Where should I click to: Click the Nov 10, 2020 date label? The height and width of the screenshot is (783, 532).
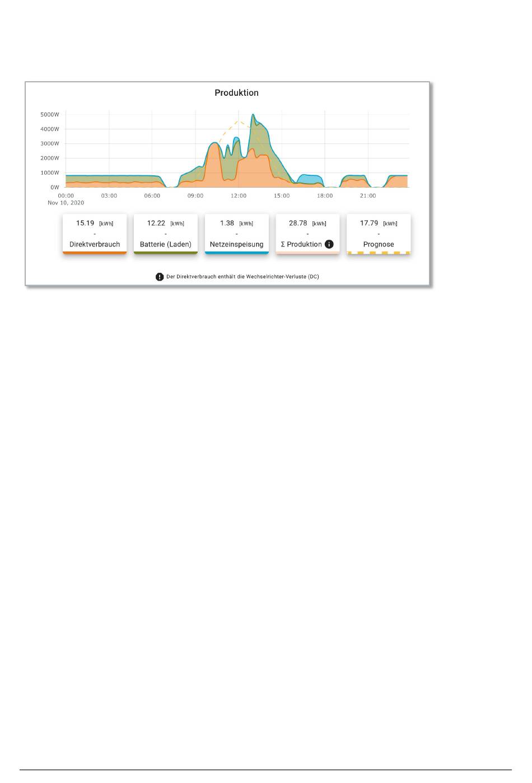click(66, 203)
